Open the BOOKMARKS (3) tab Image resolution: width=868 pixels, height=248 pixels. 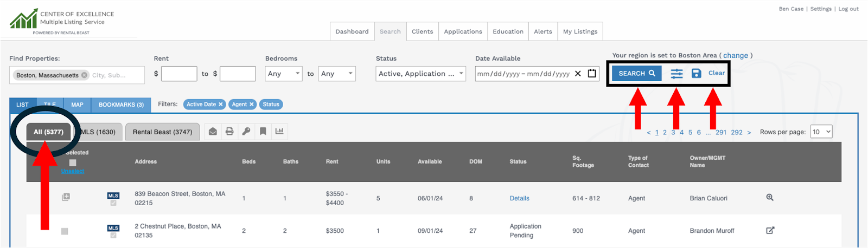click(121, 105)
